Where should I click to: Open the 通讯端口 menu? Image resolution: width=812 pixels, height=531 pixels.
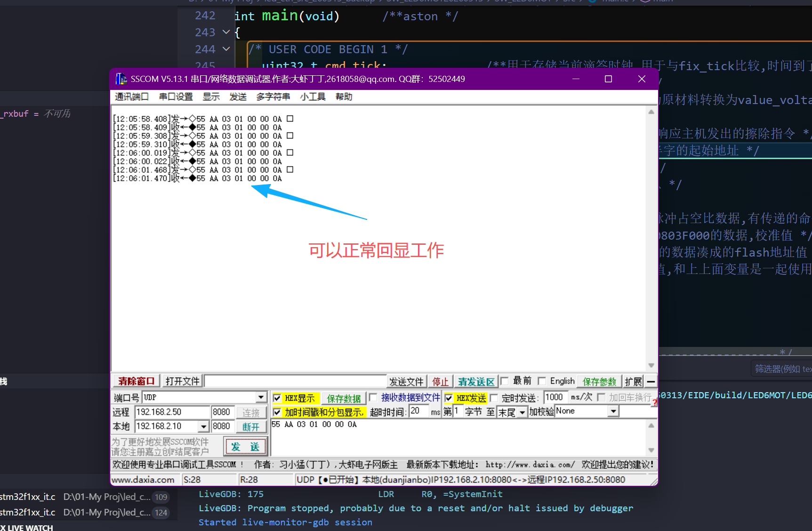[132, 97]
